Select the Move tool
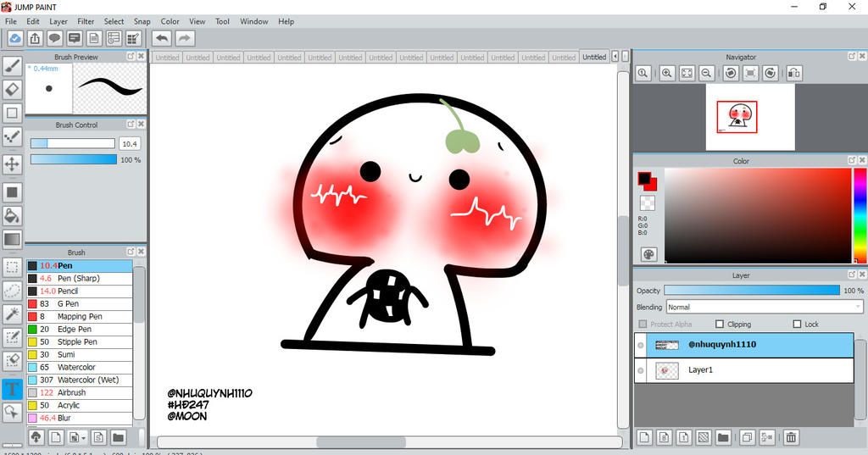The image size is (868, 455). (x=12, y=164)
